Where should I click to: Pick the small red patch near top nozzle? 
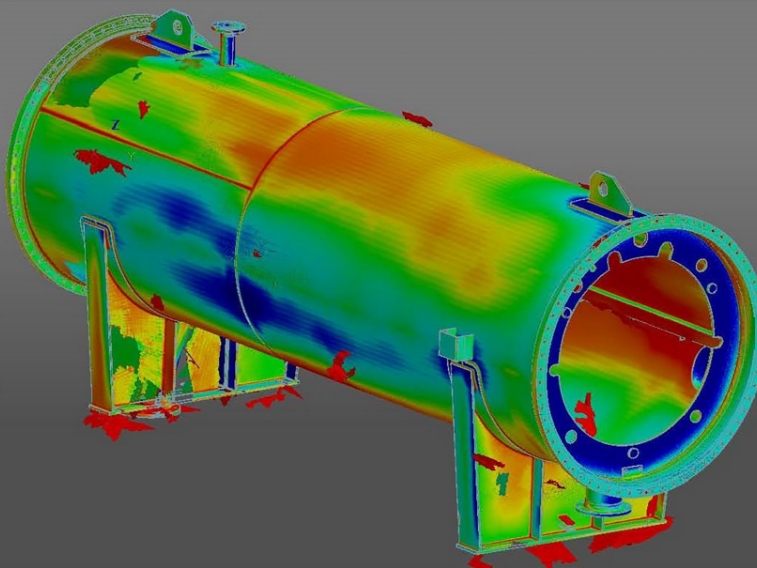[x=143, y=106]
